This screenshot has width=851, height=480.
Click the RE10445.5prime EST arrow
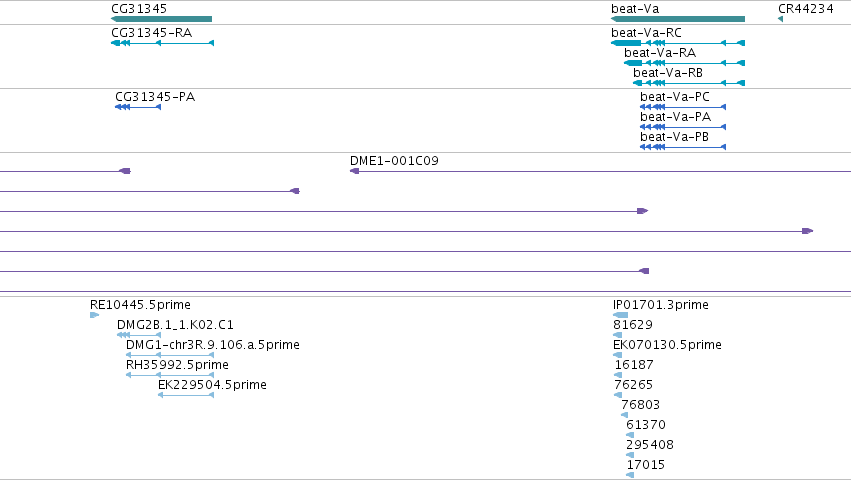click(x=94, y=315)
